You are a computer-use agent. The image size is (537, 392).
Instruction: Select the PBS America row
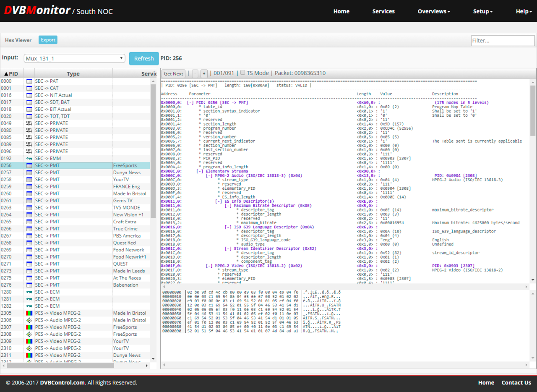pyautogui.click(x=75, y=236)
